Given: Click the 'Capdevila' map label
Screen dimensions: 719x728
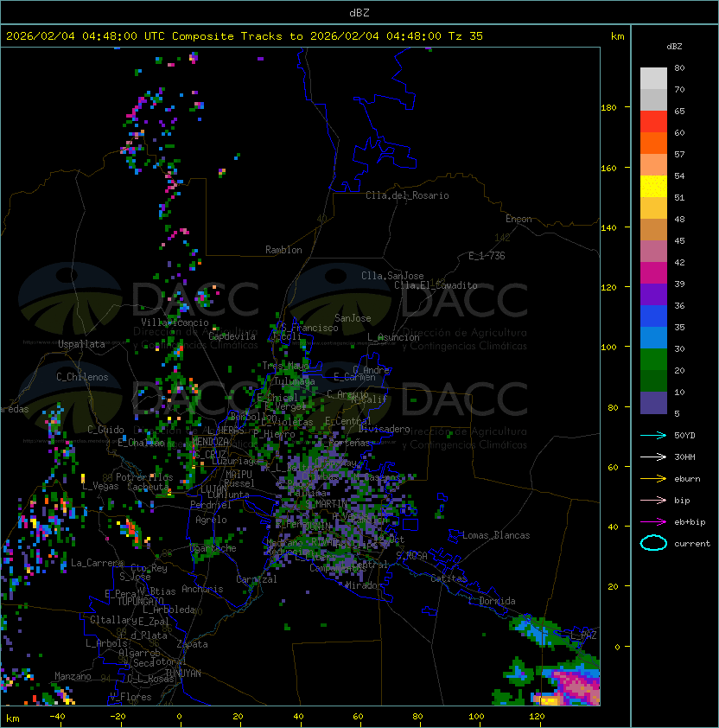Looking at the screenshot, I should click(x=232, y=336).
